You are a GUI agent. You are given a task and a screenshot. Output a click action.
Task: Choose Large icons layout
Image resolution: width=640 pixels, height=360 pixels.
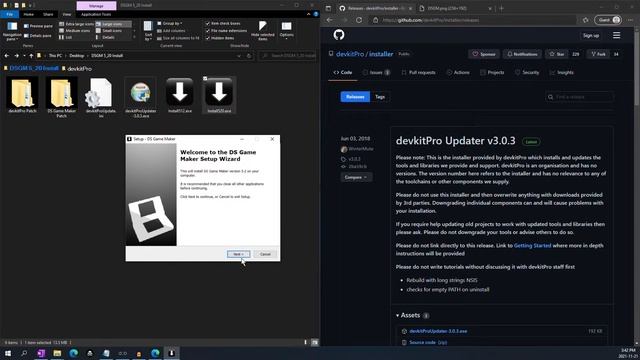tap(113, 24)
